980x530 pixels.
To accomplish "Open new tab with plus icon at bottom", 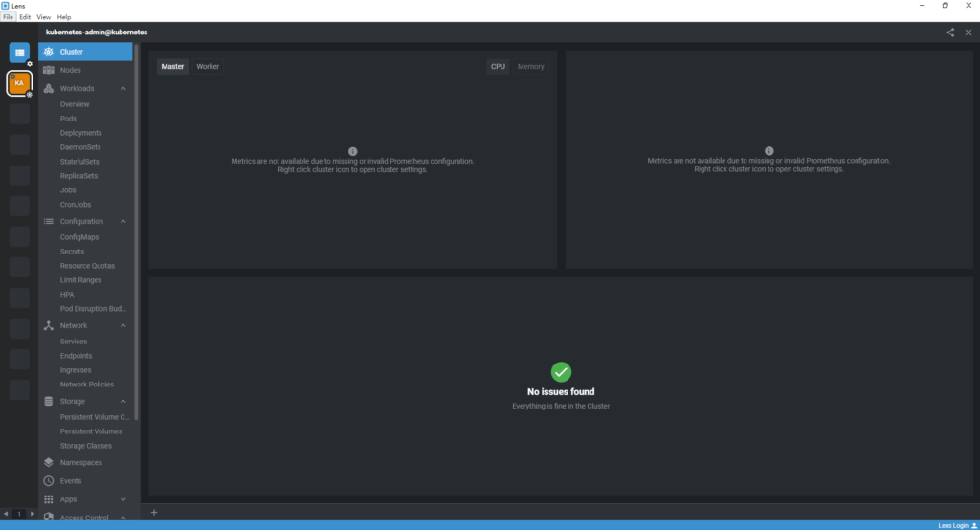I will [154, 513].
